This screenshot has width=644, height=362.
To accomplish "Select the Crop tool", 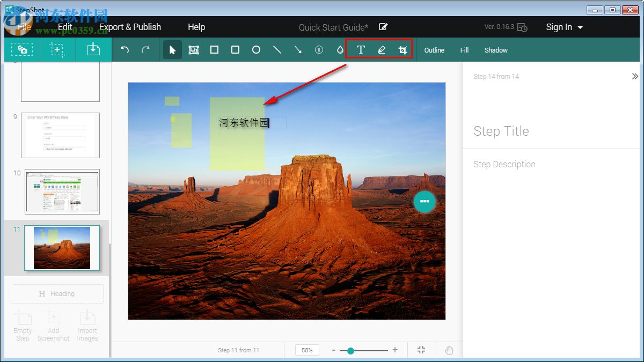I will pos(402,50).
